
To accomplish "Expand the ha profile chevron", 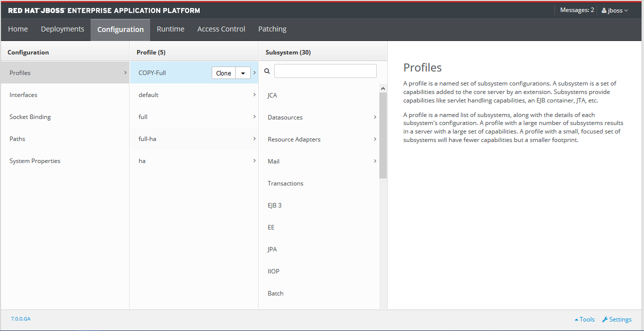I will point(254,160).
